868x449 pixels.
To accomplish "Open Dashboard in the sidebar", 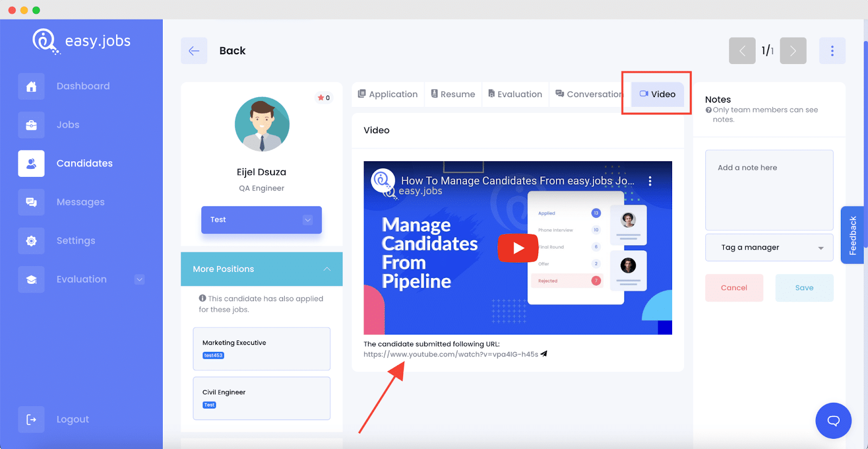I will click(83, 86).
